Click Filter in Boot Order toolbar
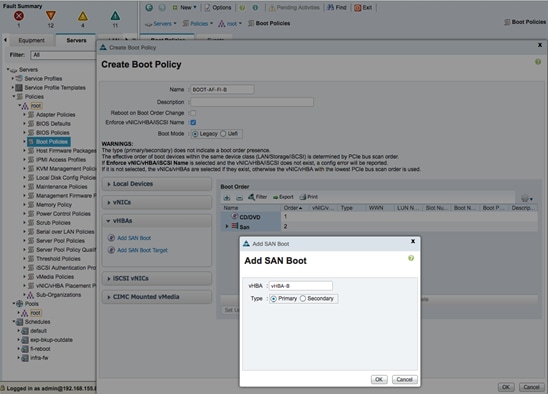 [x=257, y=197]
